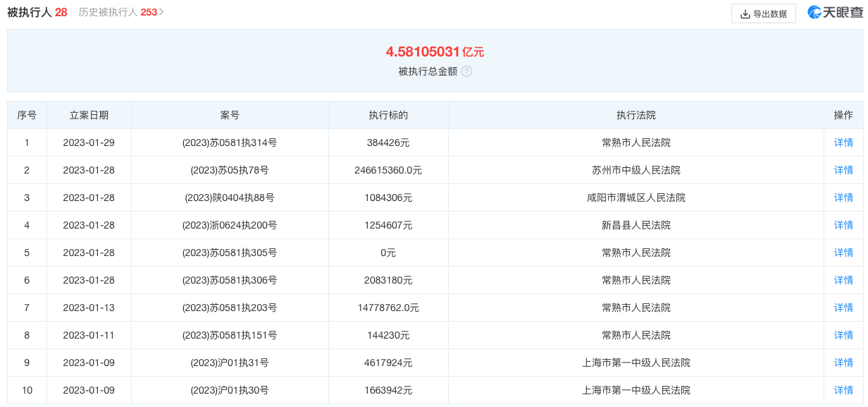Click date 2023-01-09 in the 沪01执30号 row
The image size is (868, 407).
(89, 390)
